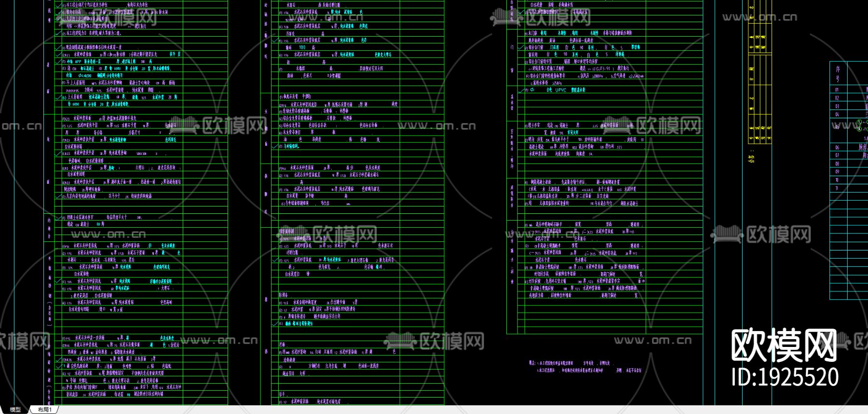Select row 06 in the drawing list
868x414 pixels.
coord(837,147)
